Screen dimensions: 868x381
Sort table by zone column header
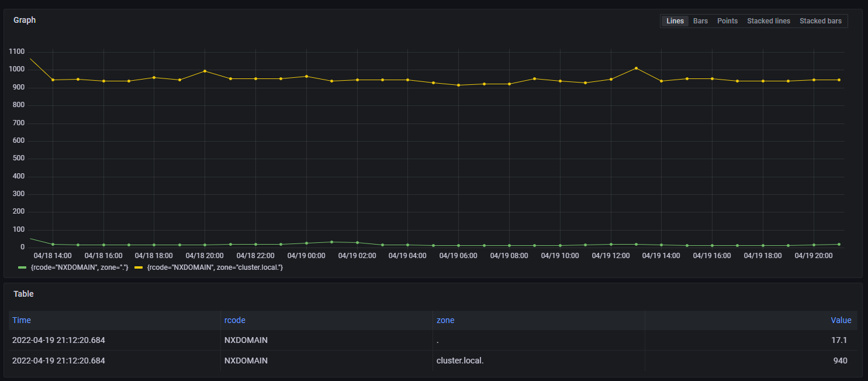(x=445, y=320)
